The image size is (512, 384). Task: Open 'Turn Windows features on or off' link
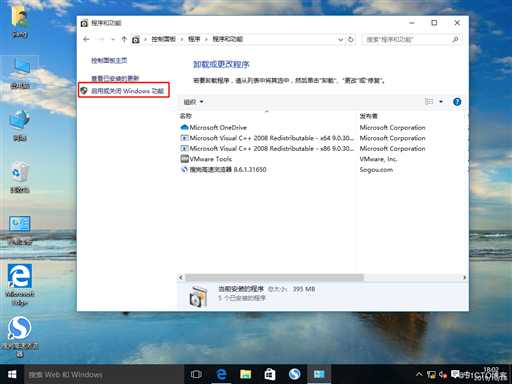pos(127,91)
